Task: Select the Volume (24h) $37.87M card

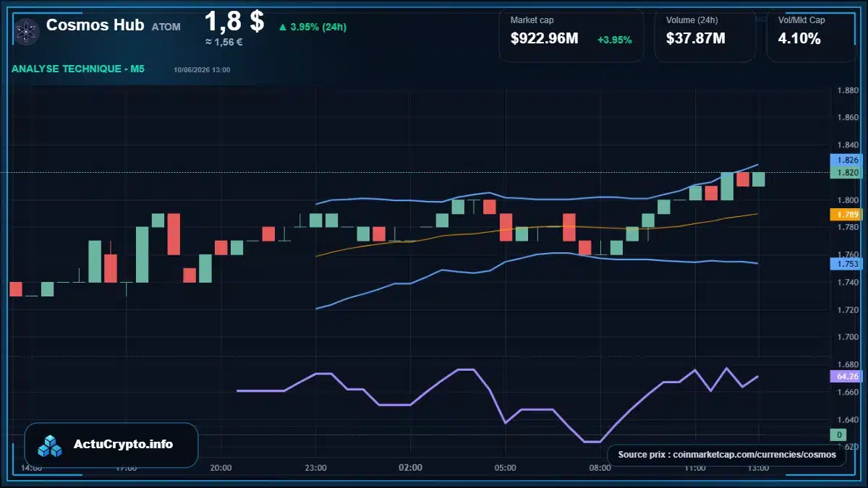Action: click(x=705, y=35)
